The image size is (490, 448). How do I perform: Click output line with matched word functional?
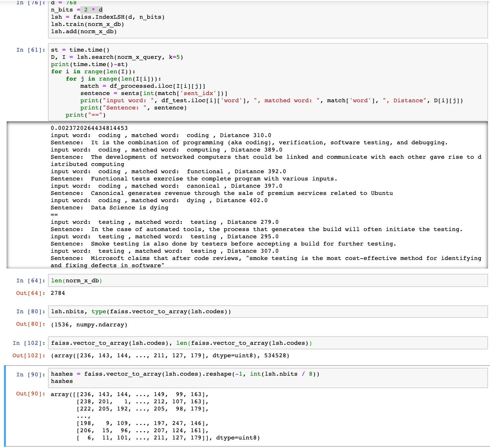[x=168, y=172]
